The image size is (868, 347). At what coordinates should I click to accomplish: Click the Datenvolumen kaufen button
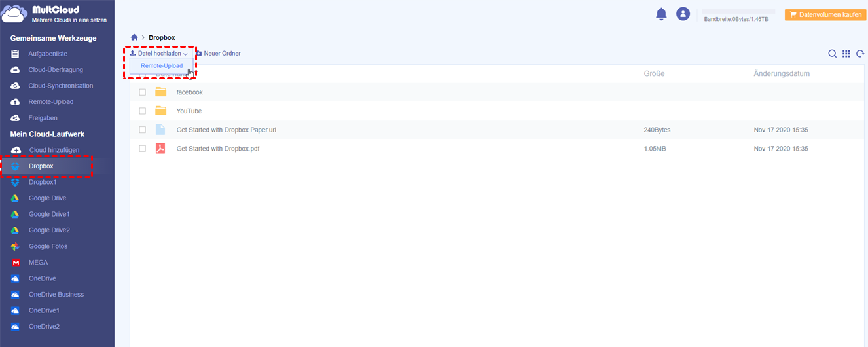825,14
